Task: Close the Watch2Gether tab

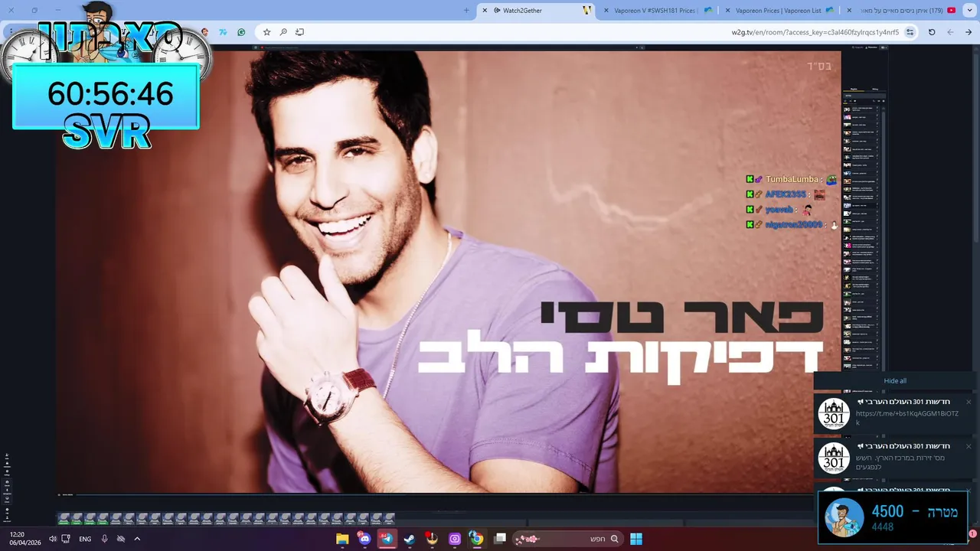Action: (x=485, y=10)
